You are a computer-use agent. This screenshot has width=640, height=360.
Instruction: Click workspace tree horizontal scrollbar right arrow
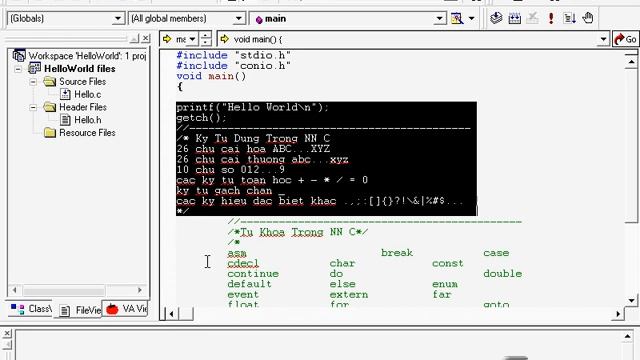[140, 290]
